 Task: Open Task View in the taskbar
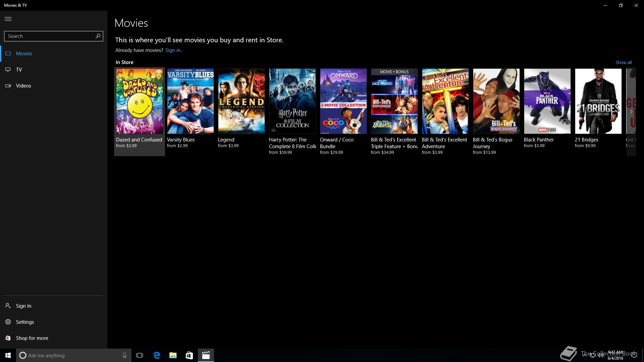(x=140, y=355)
